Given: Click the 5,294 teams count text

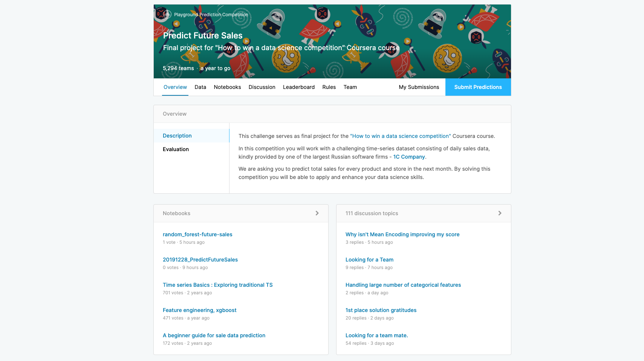Looking at the screenshot, I should 178,68.
